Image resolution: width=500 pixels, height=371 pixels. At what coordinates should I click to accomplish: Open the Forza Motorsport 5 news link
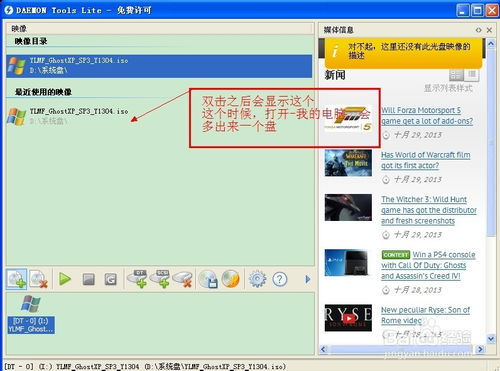pos(427,115)
